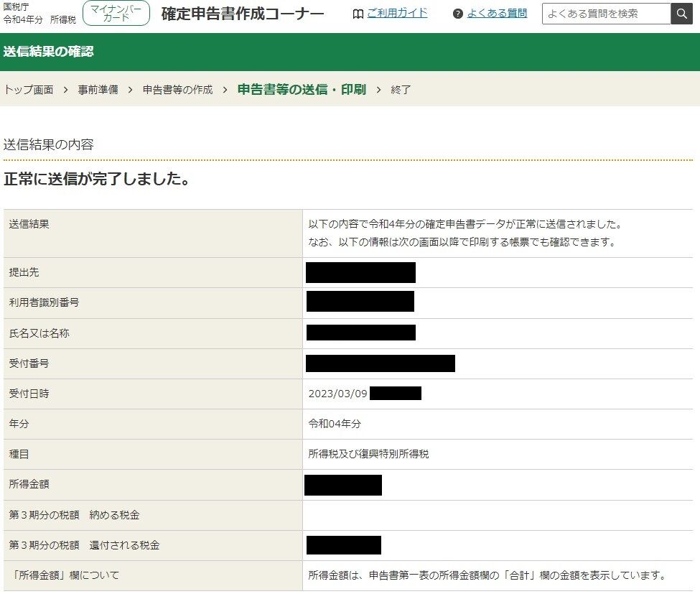Click the 所得税及び復興特別所得税 text
Viewport: 700px width, 594px height.
[x=368, y=454]
